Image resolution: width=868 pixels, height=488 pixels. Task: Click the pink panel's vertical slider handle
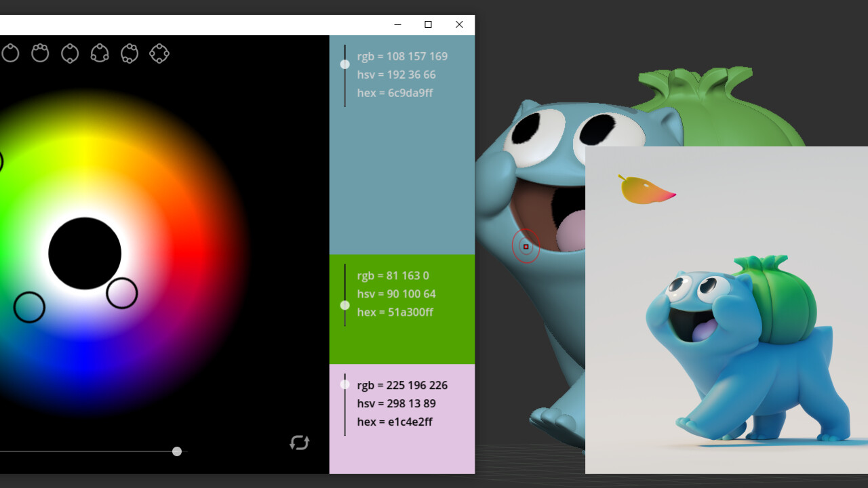[344, 384]
